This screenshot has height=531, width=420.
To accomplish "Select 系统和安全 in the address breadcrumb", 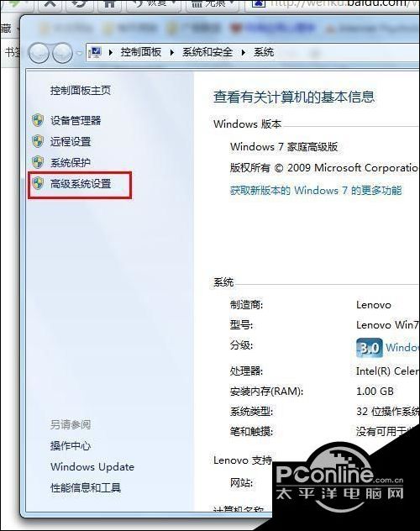I will click(x=207, y=52).
